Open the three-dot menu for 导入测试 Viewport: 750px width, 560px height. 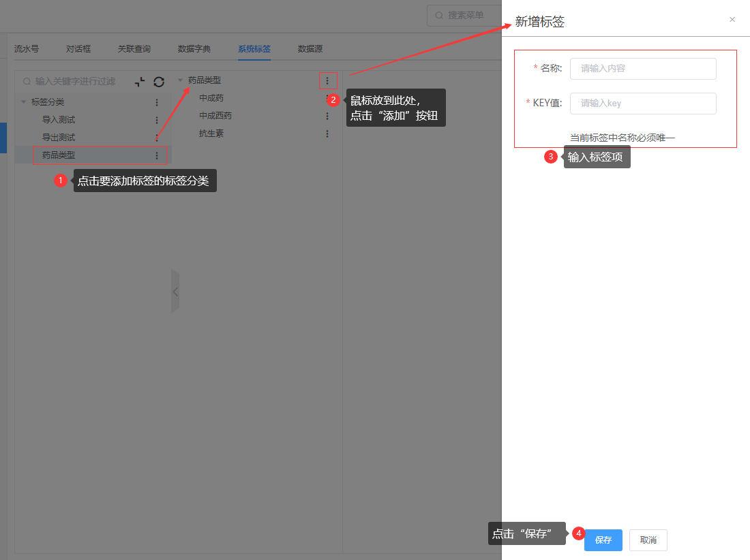[x=156, y=120]
